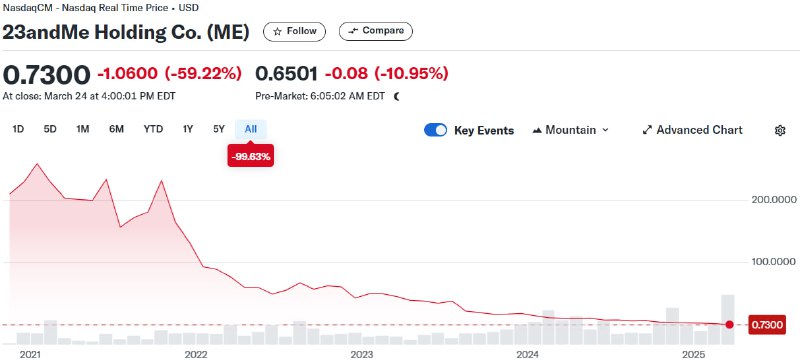This screenshot has height=364, width=800.
Task: Click the Advanced Chart expand icon
Action: [x=647, y=130]
